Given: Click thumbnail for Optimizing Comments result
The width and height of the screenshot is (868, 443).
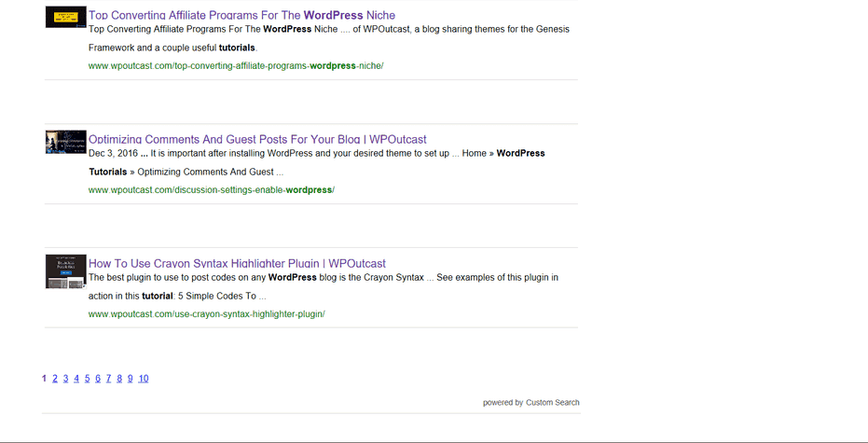Looking at the screenshot, I should click(66, 142).
